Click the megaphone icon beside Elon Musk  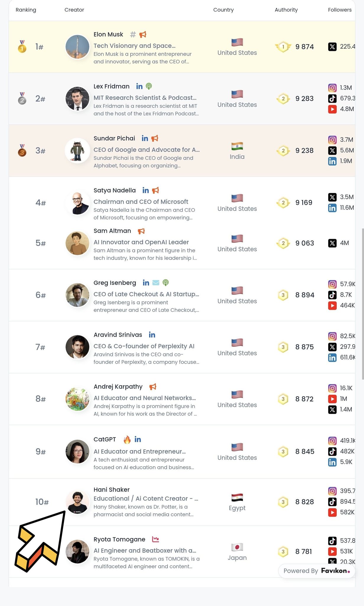point(143,35)
